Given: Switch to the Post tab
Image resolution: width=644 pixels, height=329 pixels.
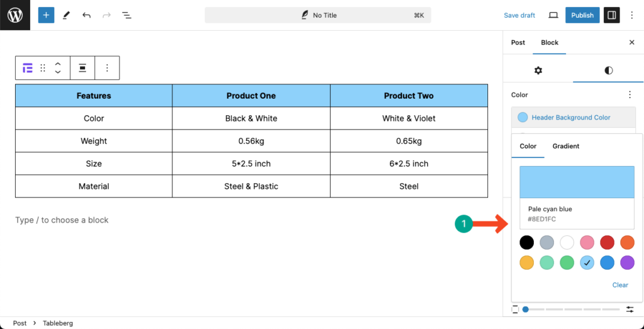Looking at the screenshot, I should tap(518, 42).
